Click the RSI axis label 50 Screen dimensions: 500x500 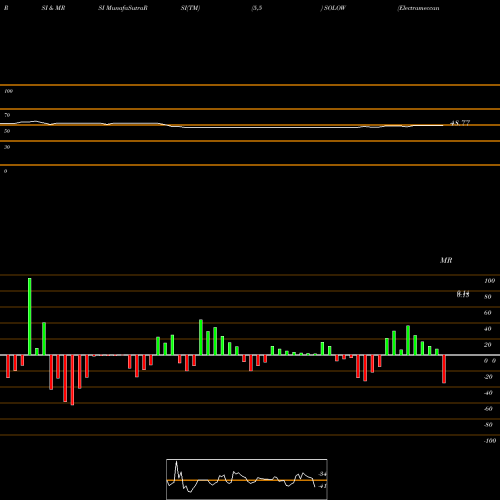[x=7, y=131]
